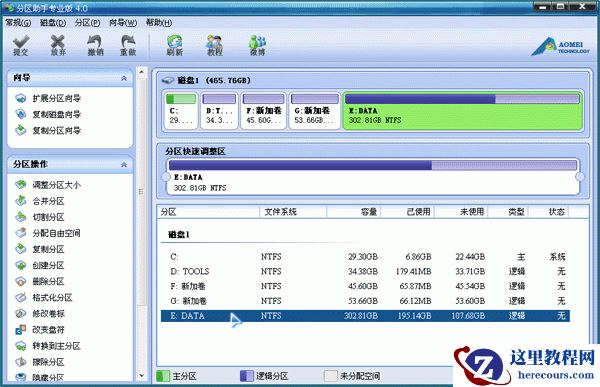The image size is (600, 387).
Task: Click the 107.68GB unused cell
Action: pos(468,316)
